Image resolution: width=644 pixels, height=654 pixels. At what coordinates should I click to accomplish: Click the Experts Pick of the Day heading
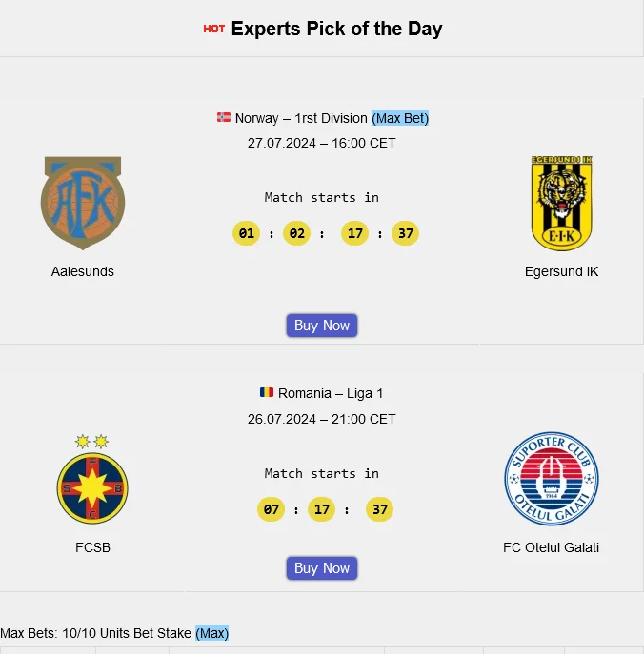coord(336,29)
